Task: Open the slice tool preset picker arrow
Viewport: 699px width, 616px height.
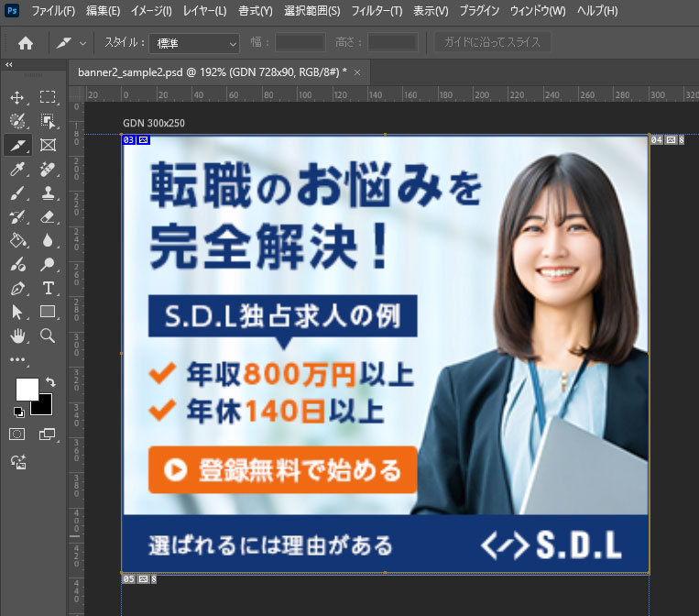Action: coord(83,42)
